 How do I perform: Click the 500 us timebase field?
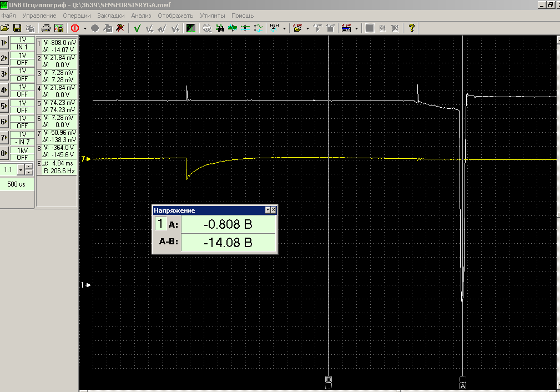[17, 184]
